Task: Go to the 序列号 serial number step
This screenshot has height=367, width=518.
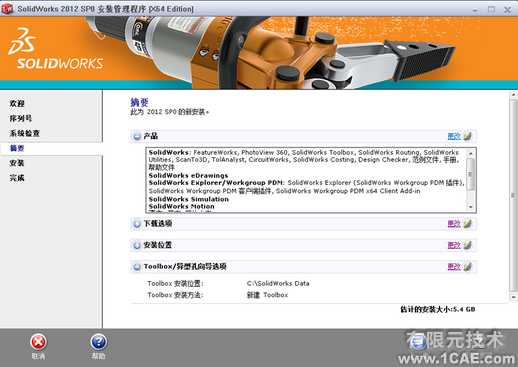Action: (21, 118)
